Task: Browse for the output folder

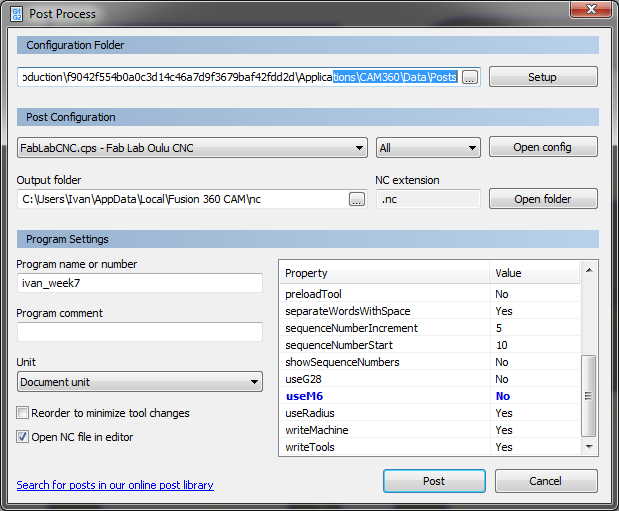Action: pyautogui.click(x=356, y=199)
